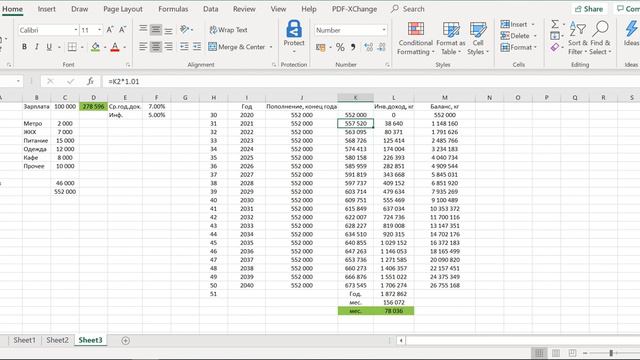Select column K header

pos(356,98)
